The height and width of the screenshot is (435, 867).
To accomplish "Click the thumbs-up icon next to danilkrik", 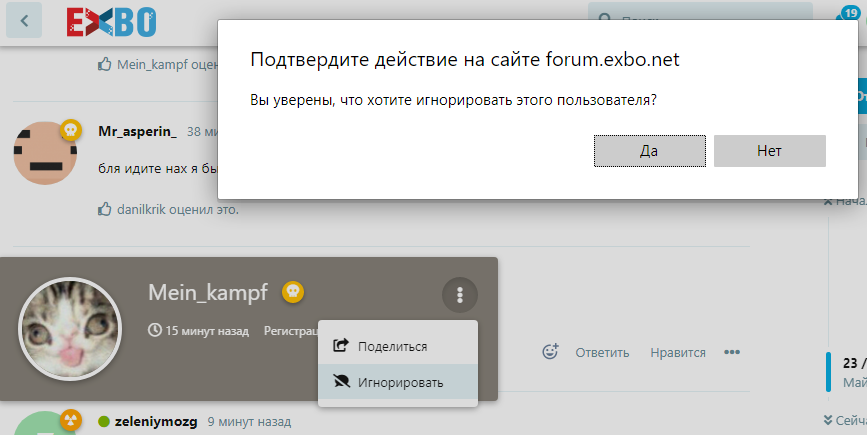I will [x=105, y=209].
